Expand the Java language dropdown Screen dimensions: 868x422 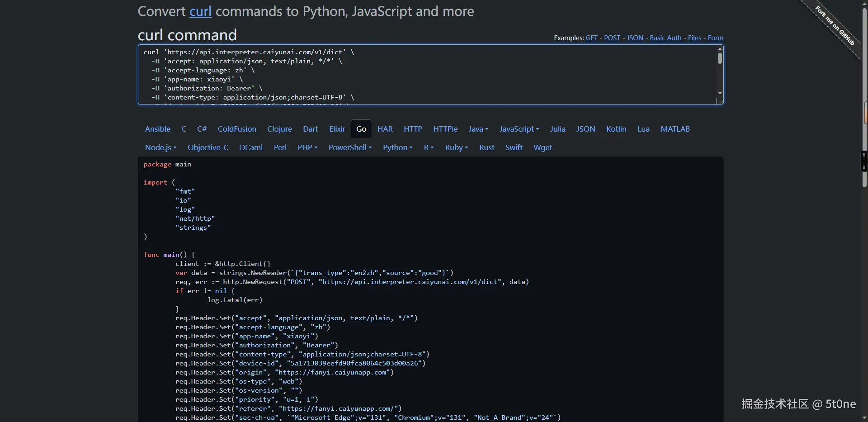click(478, 129)
